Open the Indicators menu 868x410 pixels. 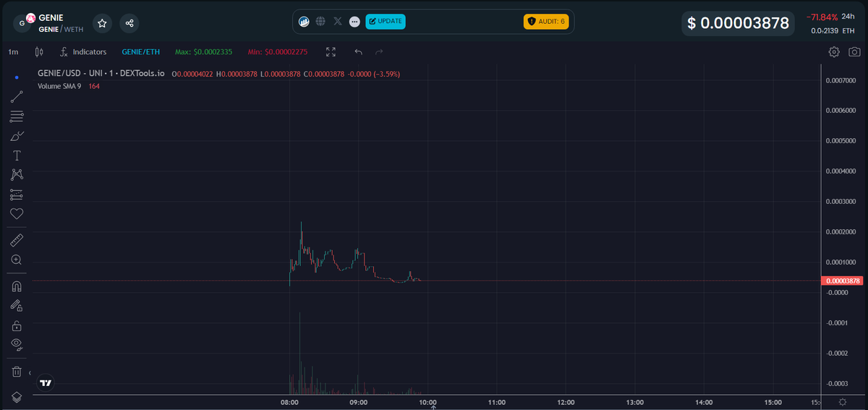[83, 52]
